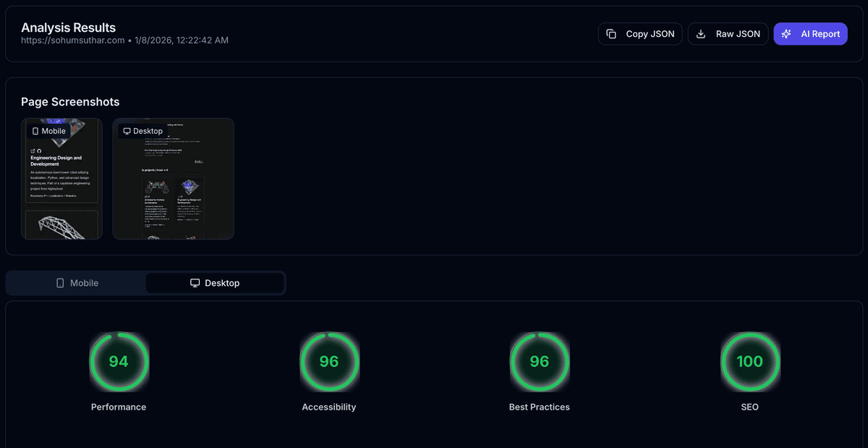
Task: Open the Desktop page screenshot thumbnail
Action: coord(173,178)
